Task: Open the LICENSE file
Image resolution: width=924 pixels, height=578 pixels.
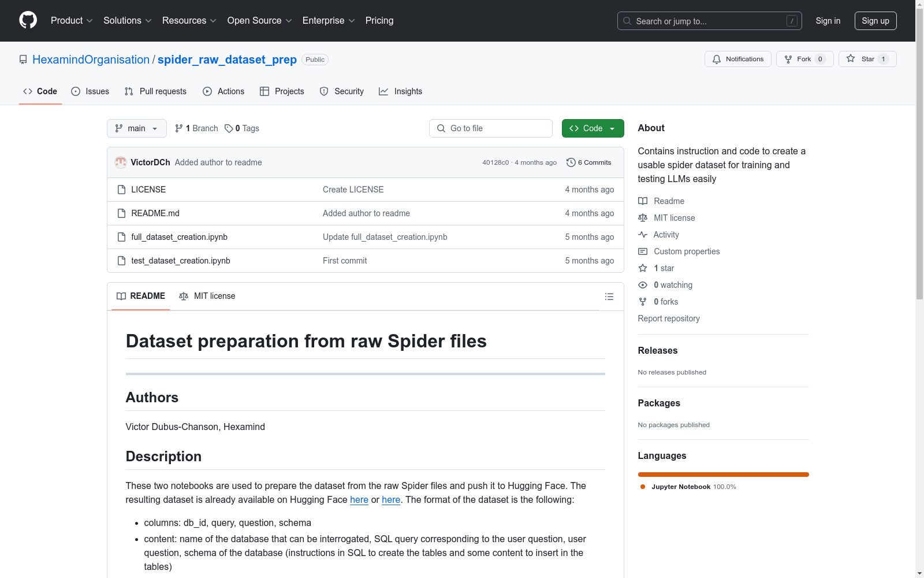Action: [x=148, y=190]
